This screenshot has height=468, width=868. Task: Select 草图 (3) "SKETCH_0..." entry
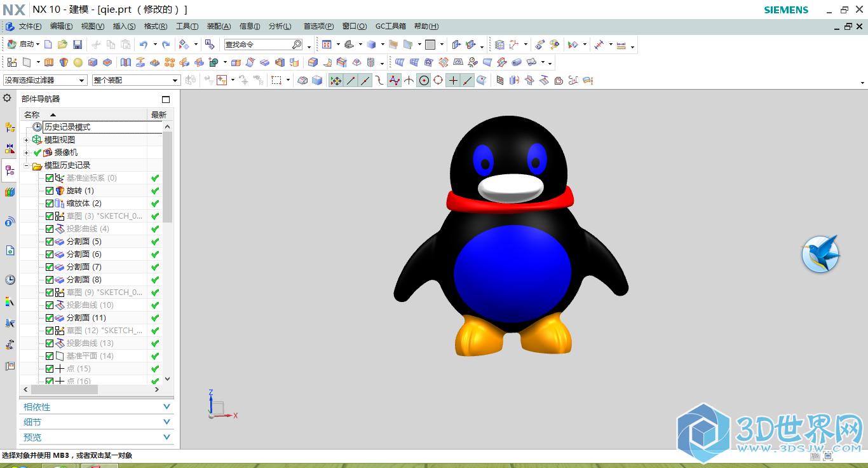pos(105,216)
